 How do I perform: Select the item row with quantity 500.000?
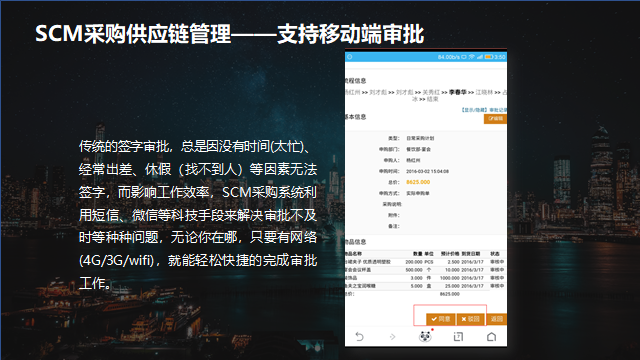[x=425, y=270]
